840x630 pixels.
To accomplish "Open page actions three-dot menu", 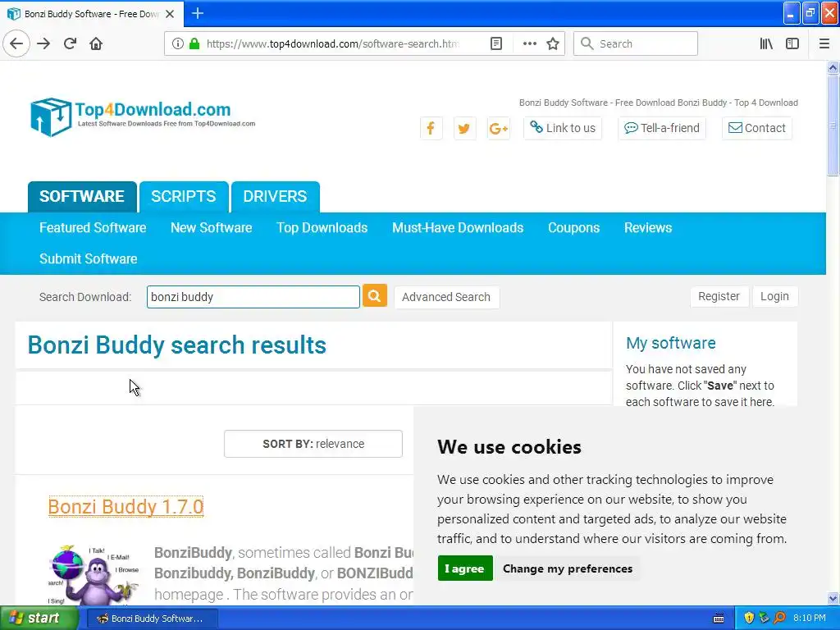I will point(529,43).
